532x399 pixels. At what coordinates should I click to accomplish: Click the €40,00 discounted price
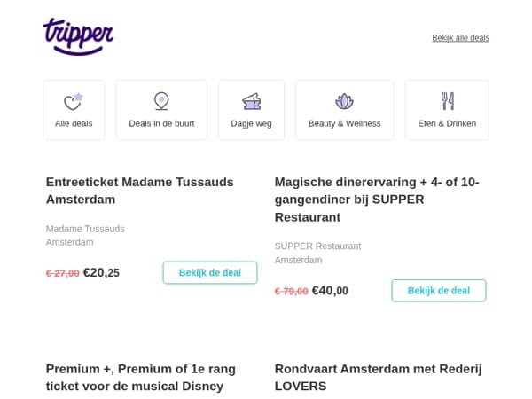pos(330,291)
